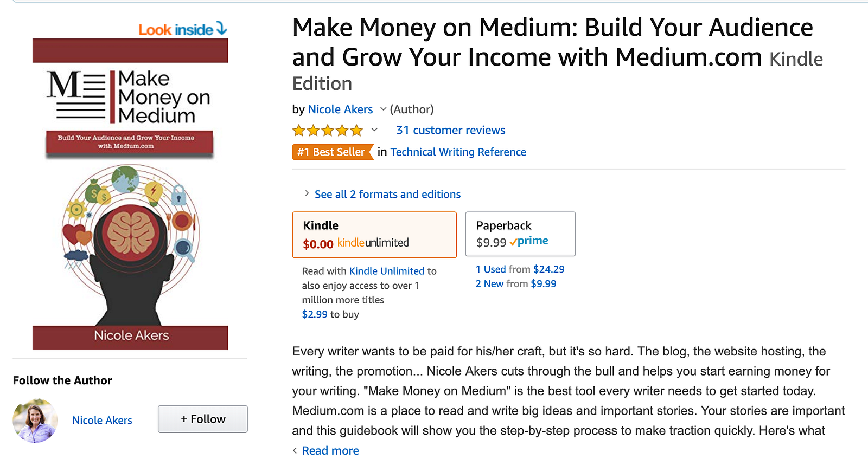Click the kindleunlimited logo
The height and width of the screenshot is (459, 868).
click(x=373, y=243)
